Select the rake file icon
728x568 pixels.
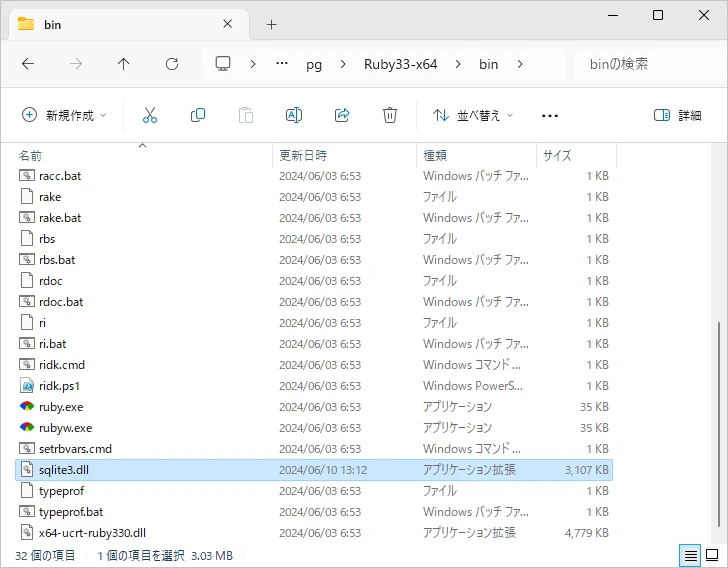[x=27, y=196]
